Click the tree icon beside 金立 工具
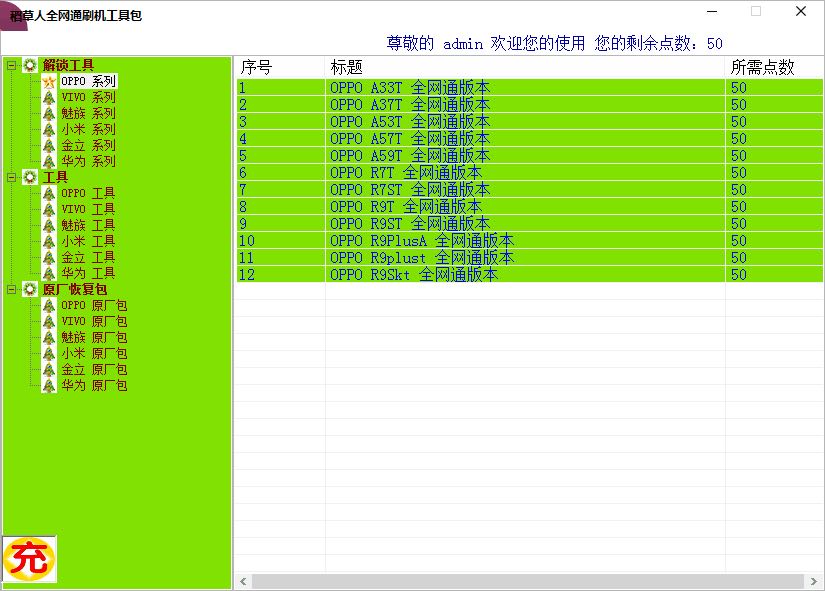Screen dimensions: 825x591 [x=49, y=258]
